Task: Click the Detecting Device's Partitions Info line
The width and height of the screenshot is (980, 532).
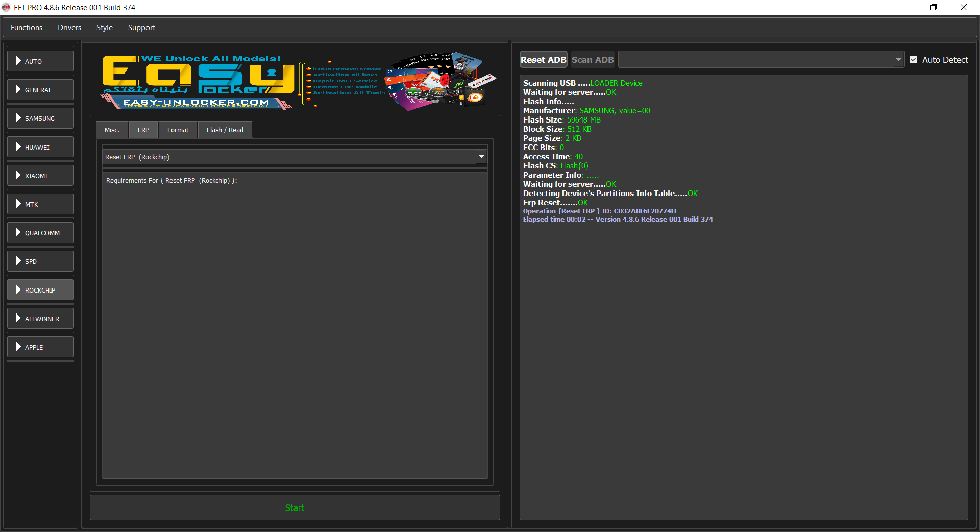Action: point(610,194)
